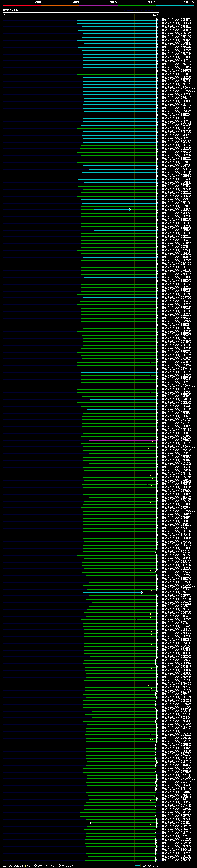
Task: Open hit UniRef100_Q9ZW12
Action: click(176, 67)
